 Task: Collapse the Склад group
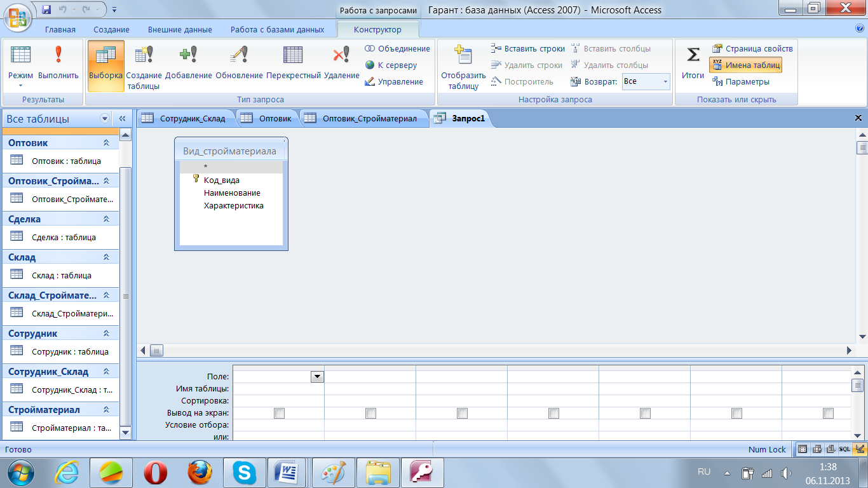pyautogui.click(x=106, y=257)
